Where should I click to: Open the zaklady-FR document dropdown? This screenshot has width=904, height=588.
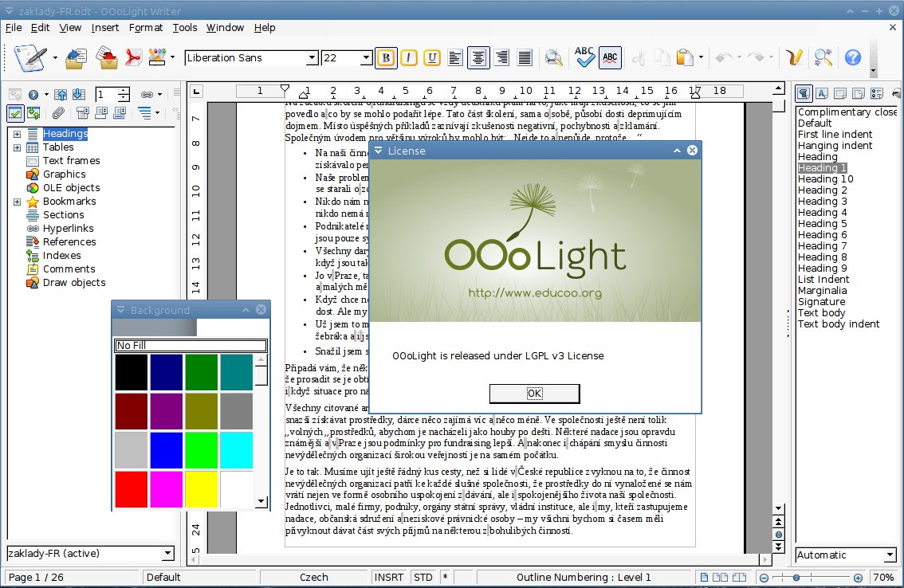click(167, 554)
